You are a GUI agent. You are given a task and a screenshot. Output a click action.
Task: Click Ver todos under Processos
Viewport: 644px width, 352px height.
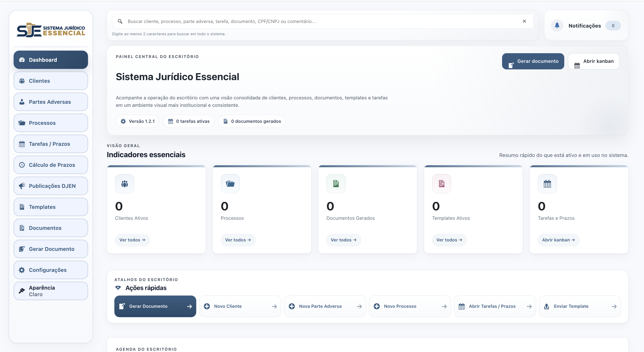point(238,240)
